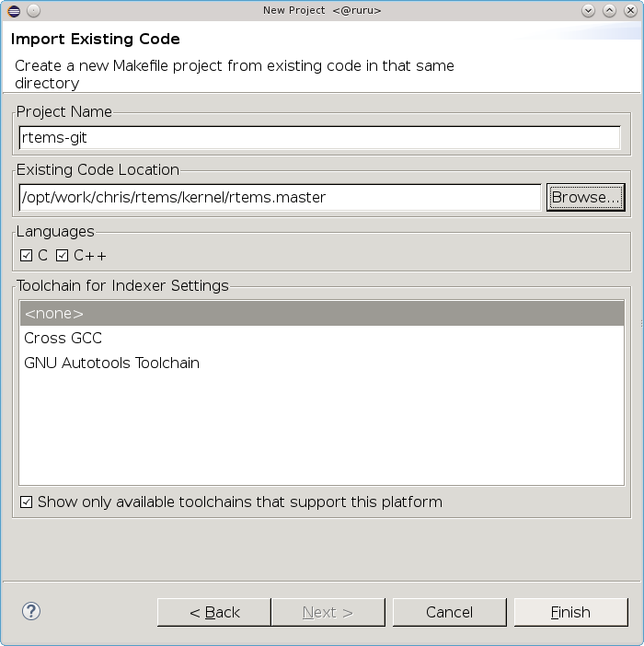Viewport: 644px width, 646px height.
Task: Toggle the C language checkbox
Action: pos(27,255)
